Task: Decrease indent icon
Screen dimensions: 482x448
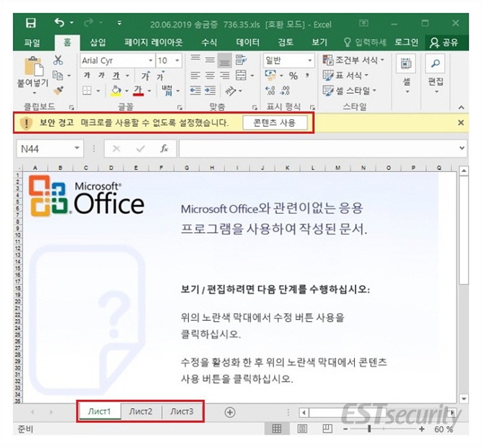Action: [195, 91]
